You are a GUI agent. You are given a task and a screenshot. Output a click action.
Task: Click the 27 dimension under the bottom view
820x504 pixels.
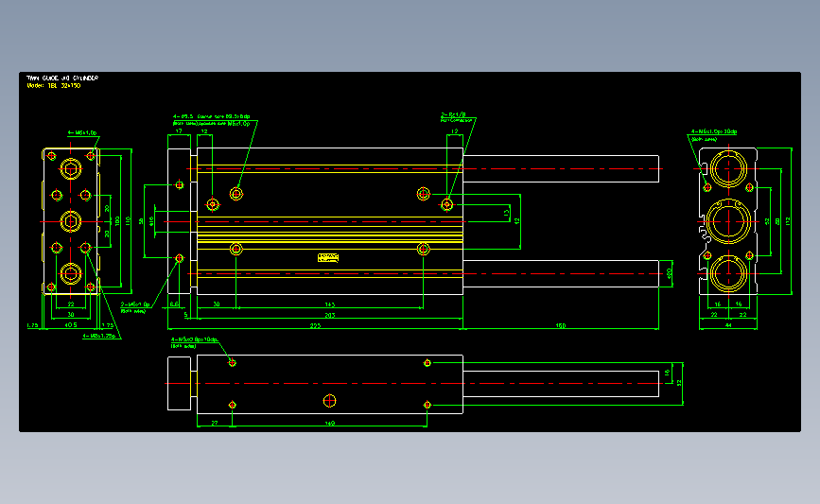click(215, 423)
